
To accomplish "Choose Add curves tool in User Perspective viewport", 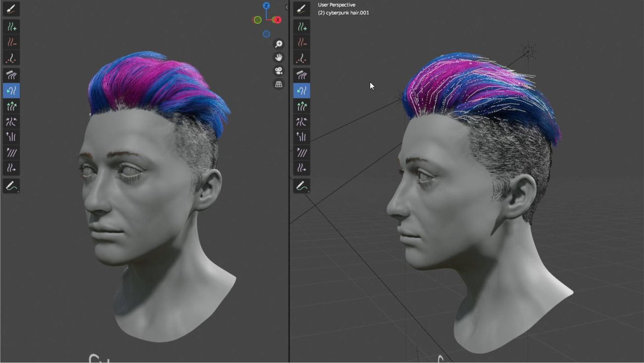I will [302, 27].
